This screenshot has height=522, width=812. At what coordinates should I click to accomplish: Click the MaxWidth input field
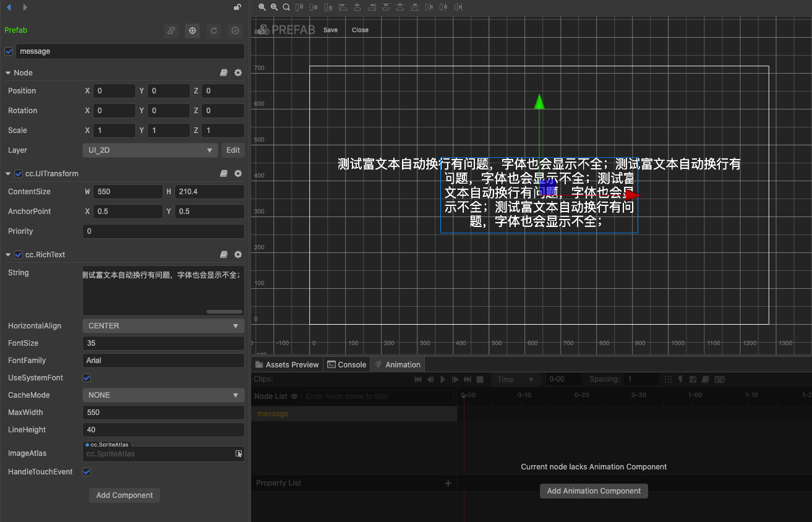(163, 413)
